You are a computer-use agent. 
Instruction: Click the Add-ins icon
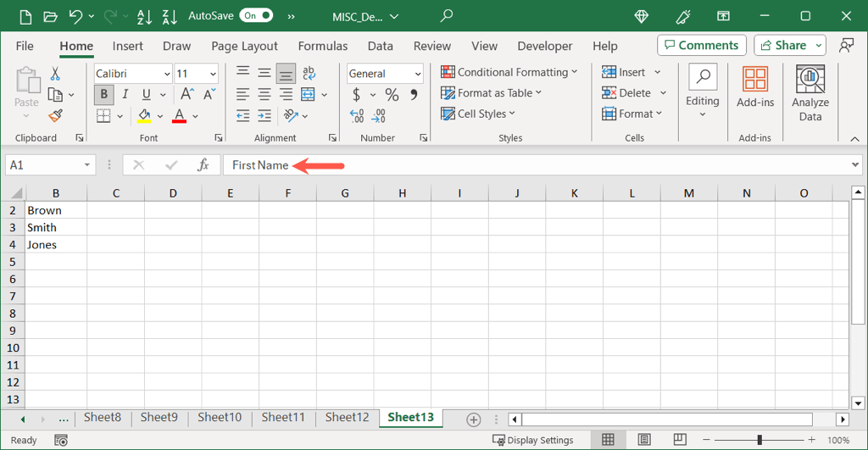pos(754,89)
